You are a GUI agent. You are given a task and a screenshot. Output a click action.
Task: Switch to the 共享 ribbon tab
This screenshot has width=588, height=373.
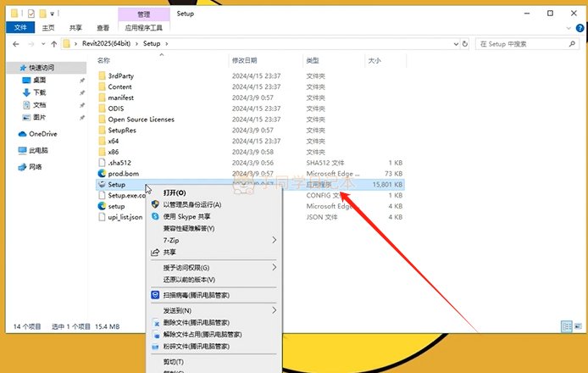point(75,28)
